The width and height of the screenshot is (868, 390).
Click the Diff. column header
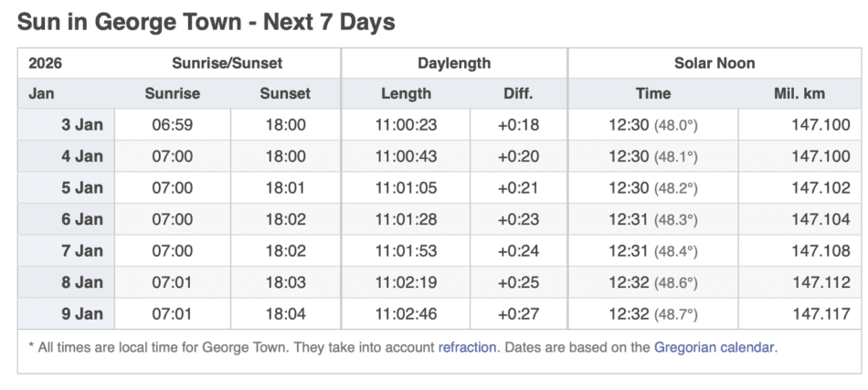pyautogui.click(x=518, y=93)
